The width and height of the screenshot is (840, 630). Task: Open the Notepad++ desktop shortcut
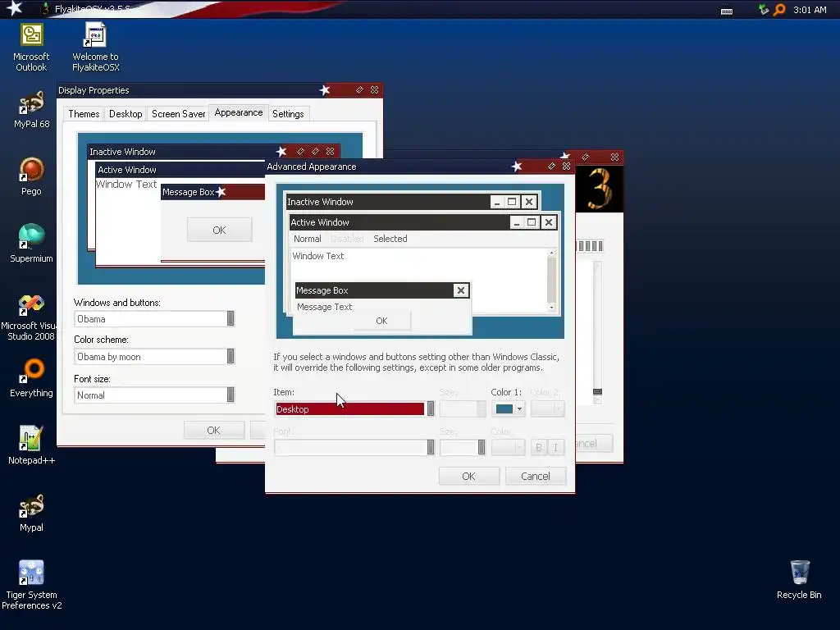[x=32, y=445]
